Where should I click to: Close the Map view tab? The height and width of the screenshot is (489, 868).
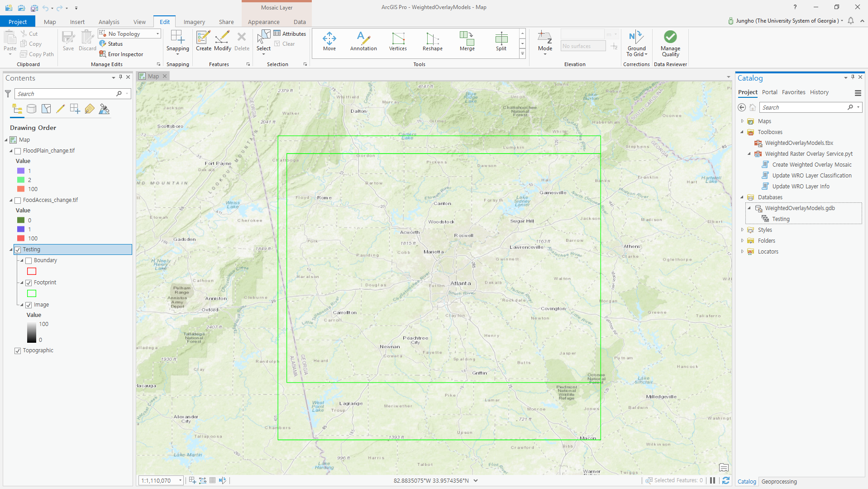point(165,76)
